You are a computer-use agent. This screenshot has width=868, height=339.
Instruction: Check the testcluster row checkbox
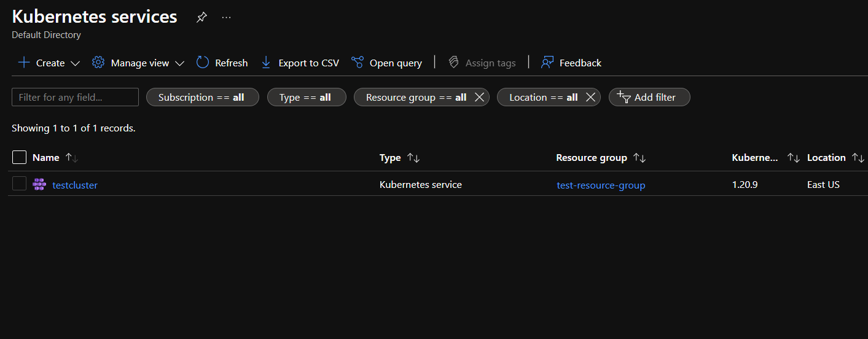(x=20, y=184)
